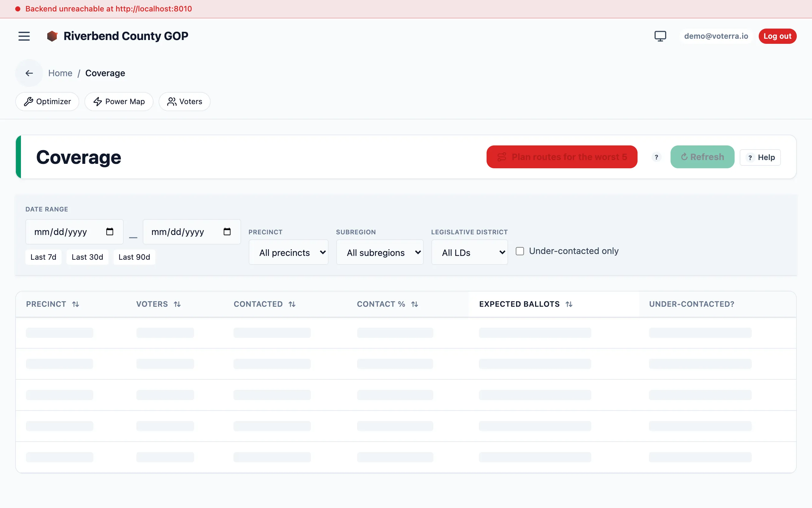The image size is (812, 508).
Task: Go back using the arrow button
Action: pos(29,73)
